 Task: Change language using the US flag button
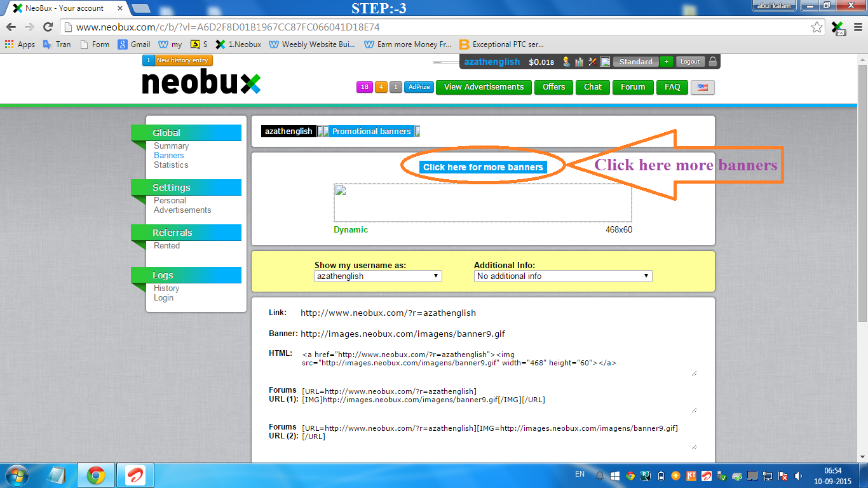click(x=703, y=87)
